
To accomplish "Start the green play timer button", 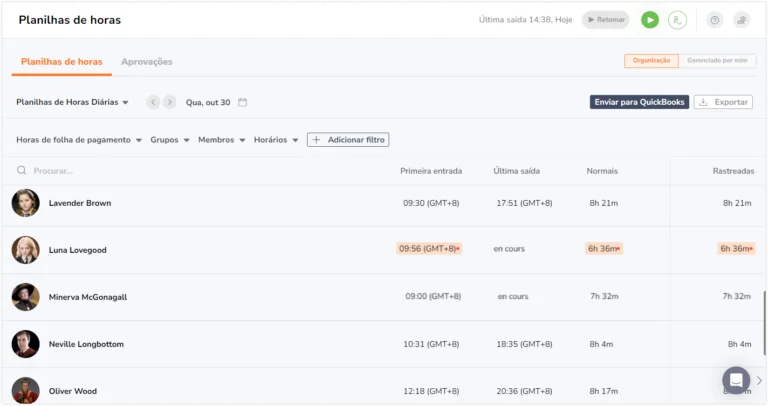I will (650, 20).
